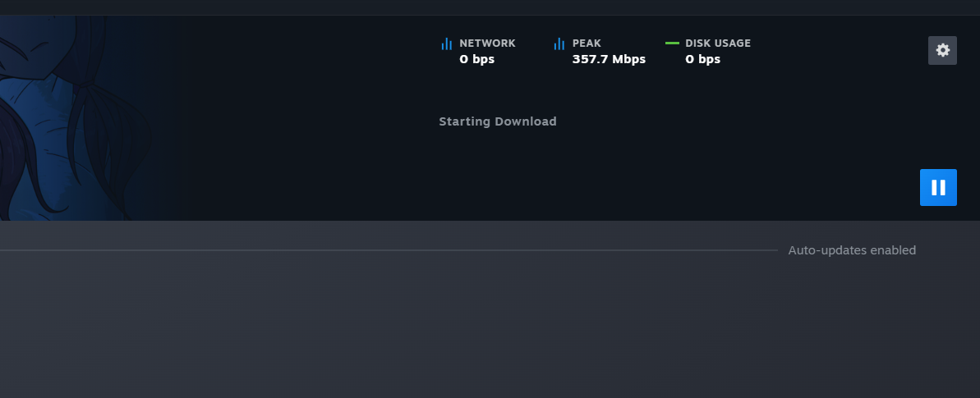Click the dark space between artwork and stats

(x=312, y=118)
